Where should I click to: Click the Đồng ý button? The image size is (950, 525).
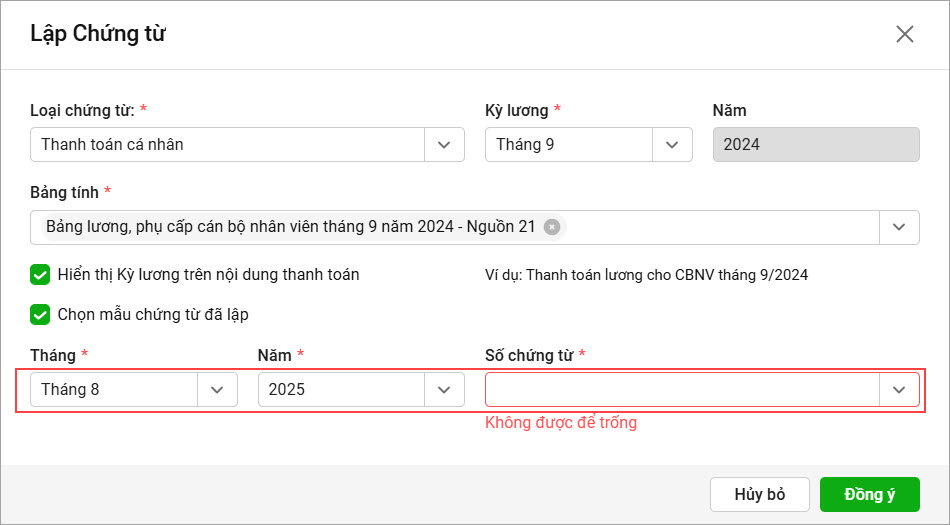(x=869, y=494)
